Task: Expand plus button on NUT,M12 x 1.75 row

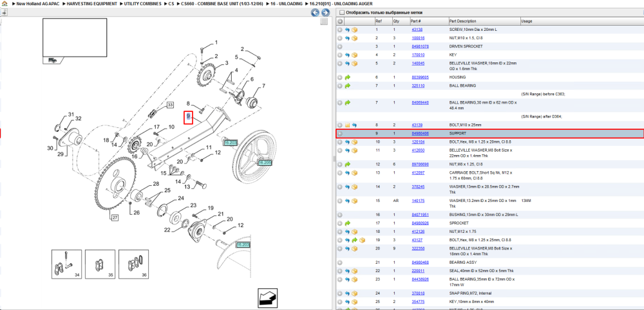Action: [x=340, y=232]
